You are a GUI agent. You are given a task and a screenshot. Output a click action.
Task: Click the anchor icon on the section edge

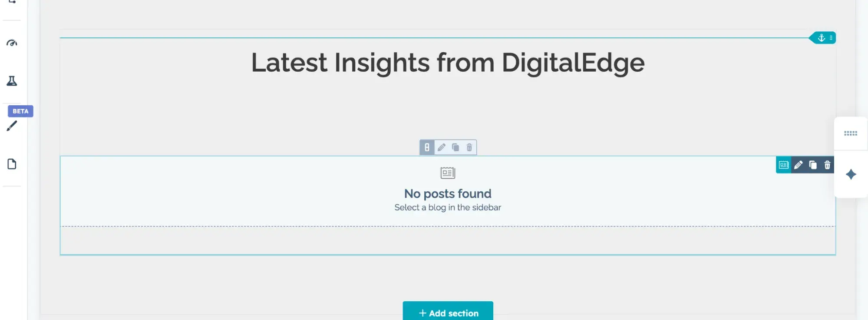821,38
